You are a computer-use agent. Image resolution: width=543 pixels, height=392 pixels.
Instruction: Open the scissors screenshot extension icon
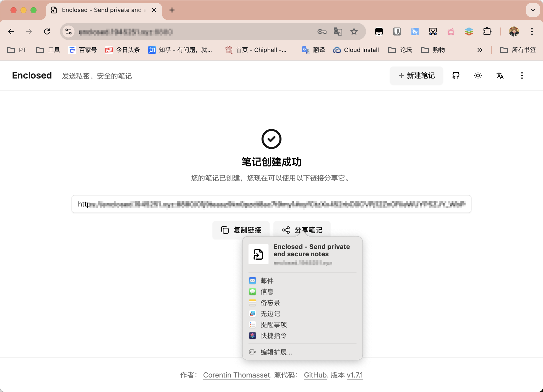click(x=433, y=31)
